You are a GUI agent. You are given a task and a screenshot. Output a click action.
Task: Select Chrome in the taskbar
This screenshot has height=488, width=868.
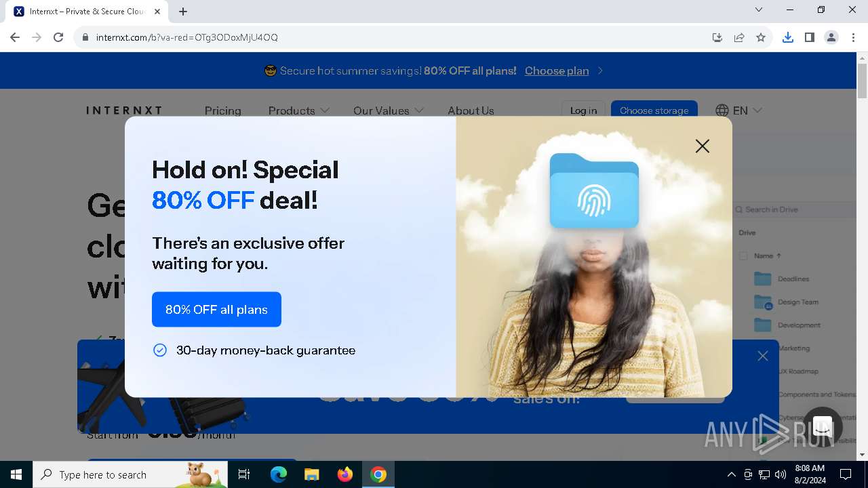click(x=378, y=474)
